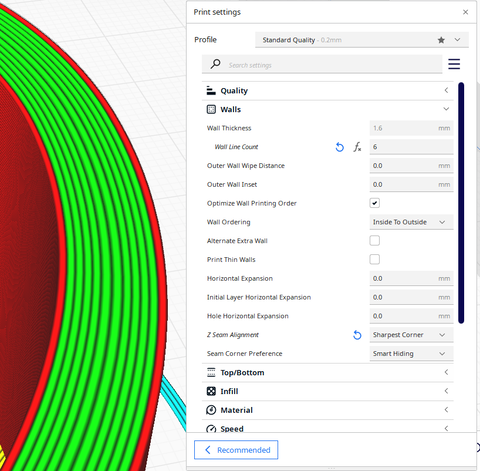480x471 pixels.
Task: Click the Wall Line Count formula icon
Action: [357, 147]
